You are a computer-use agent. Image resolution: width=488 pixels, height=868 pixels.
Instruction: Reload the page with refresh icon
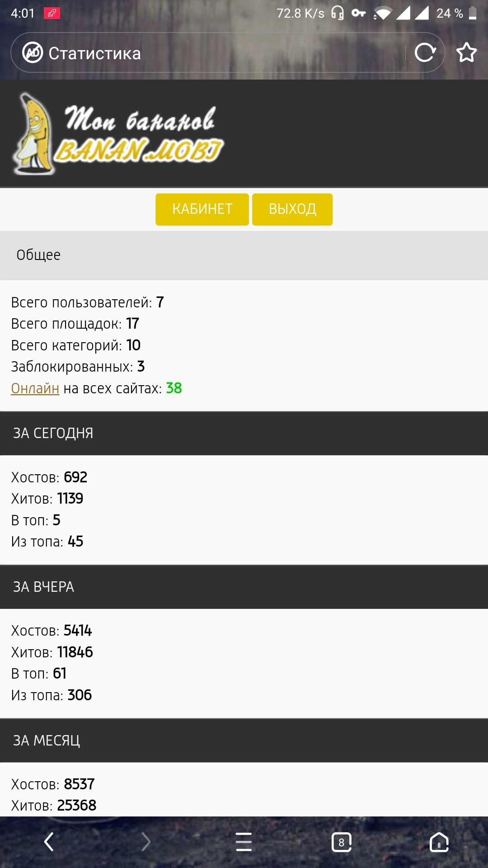click(x=425, y=53)
